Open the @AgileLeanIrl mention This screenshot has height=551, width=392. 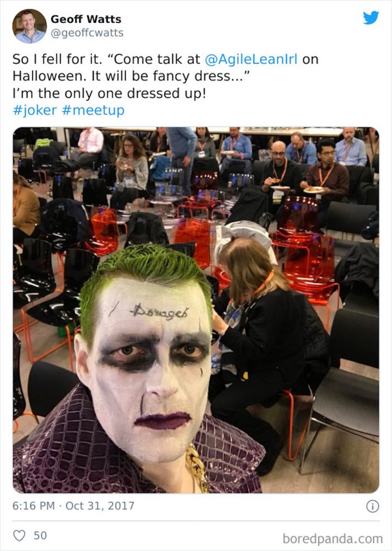(251, 59)
